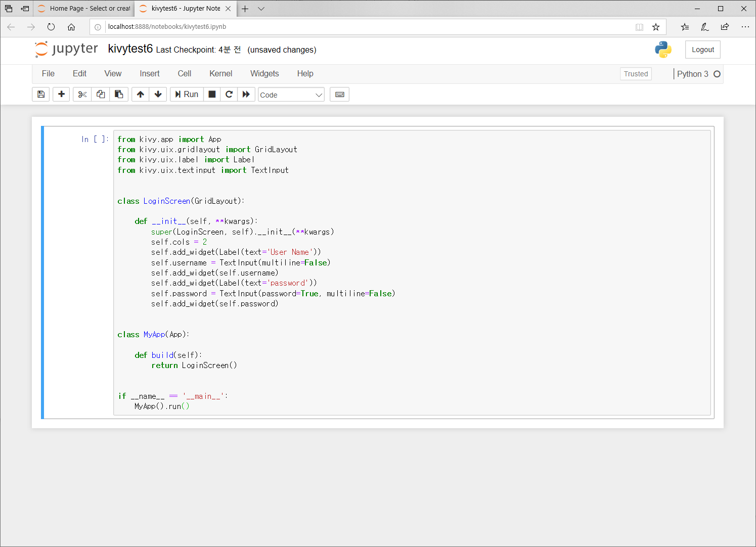
Task: Interrupt the kernel with stop icon
Action: [212, 95]
